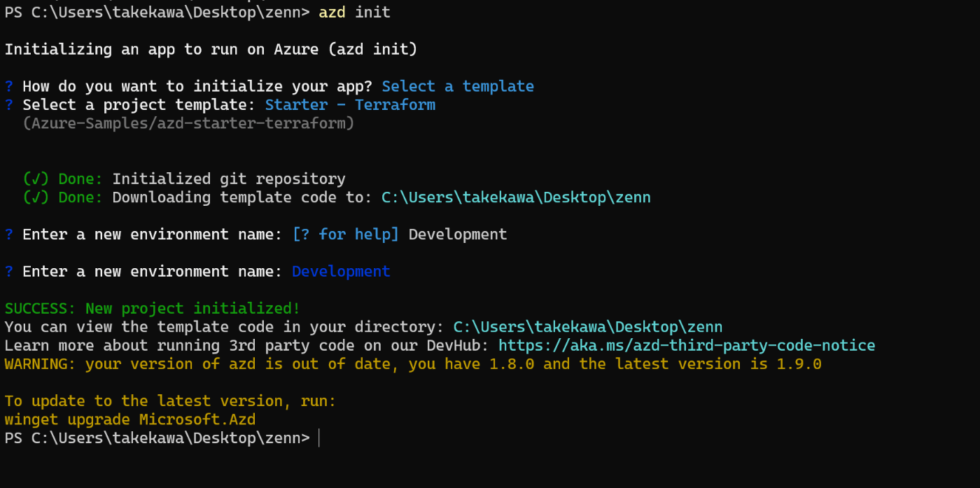Click the checkmark beside 'Downloading template code'

click(36, 197)
